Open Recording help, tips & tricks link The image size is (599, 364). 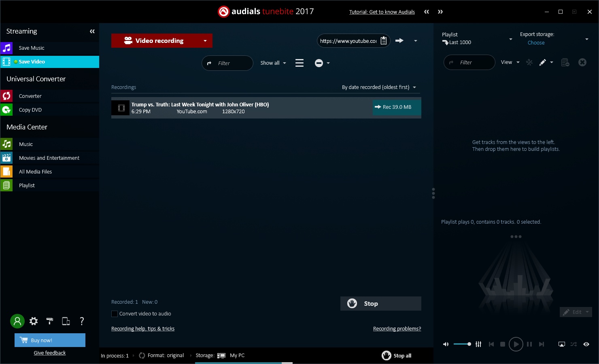(143, 328)
